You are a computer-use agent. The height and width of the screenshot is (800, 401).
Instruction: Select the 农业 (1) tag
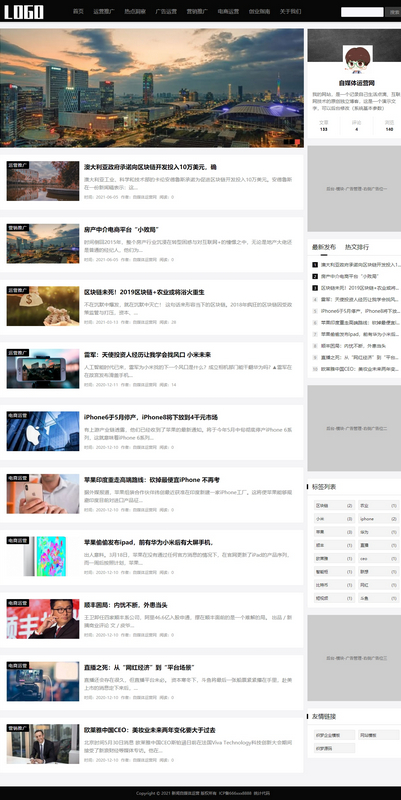pos(378,506)
